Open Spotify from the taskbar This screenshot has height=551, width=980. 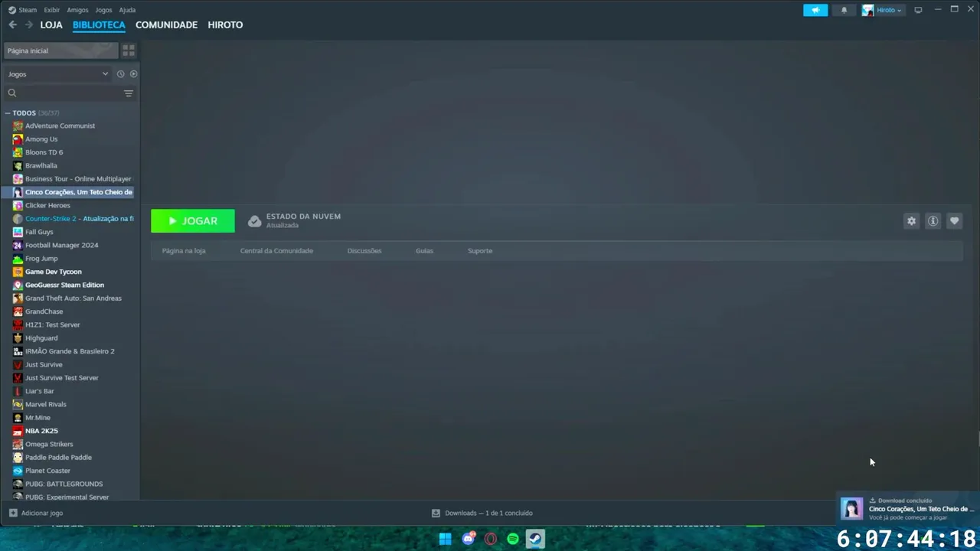tap(513, 539)
